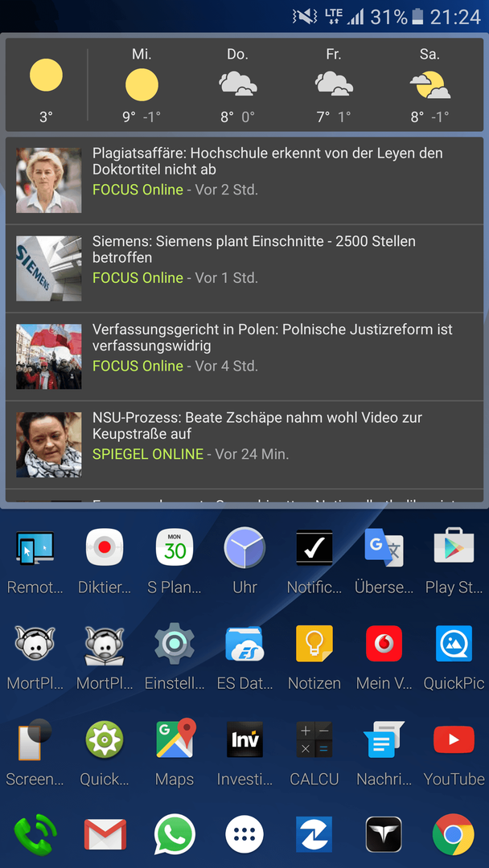Launch the black T-shaped app in dock
489x868 pixels.
[384, 835]
